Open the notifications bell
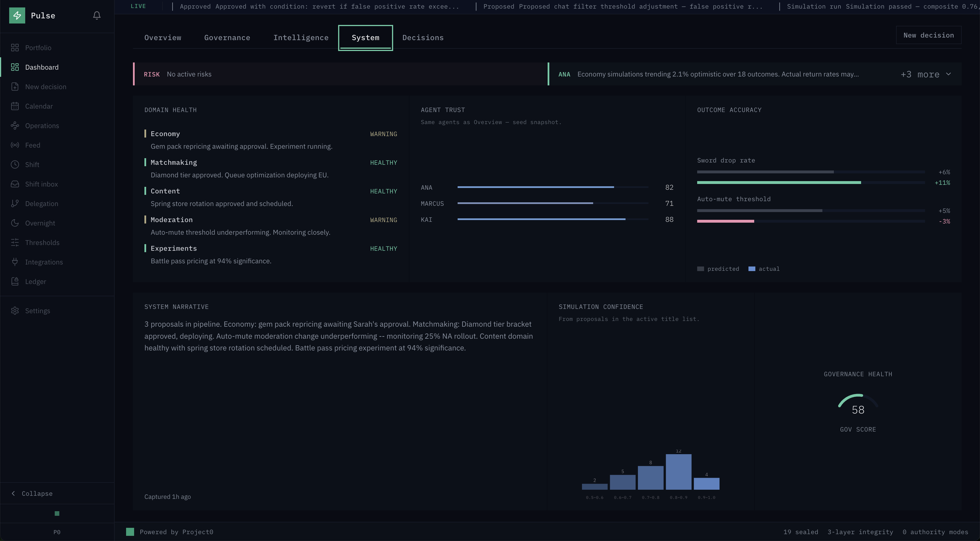The image size is (980, 541). 97,16
